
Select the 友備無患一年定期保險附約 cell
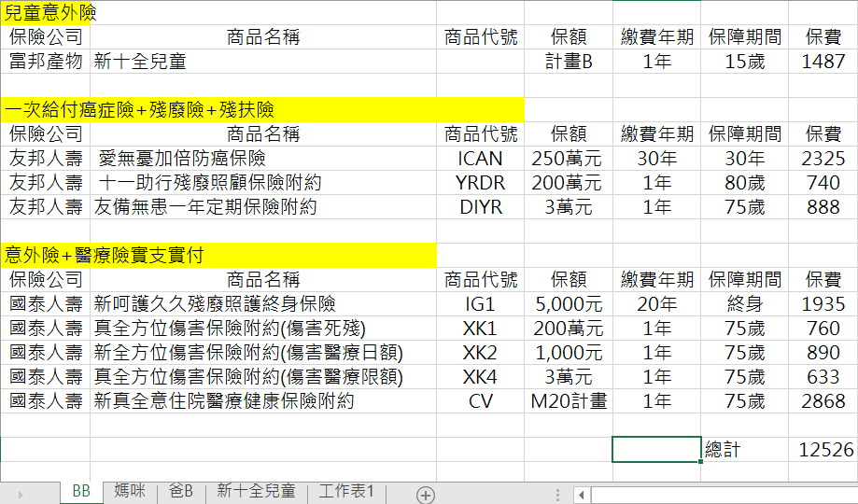(x=263, y=207)
